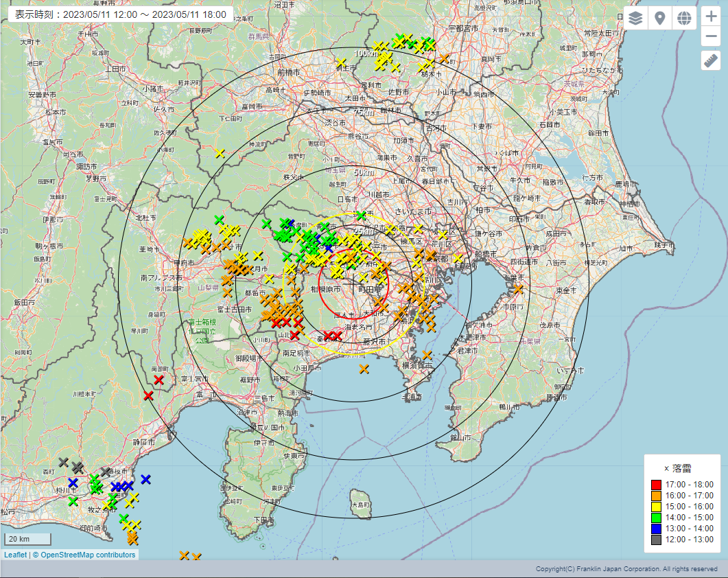Click the location pin marker icon

[x=660, y=19]
